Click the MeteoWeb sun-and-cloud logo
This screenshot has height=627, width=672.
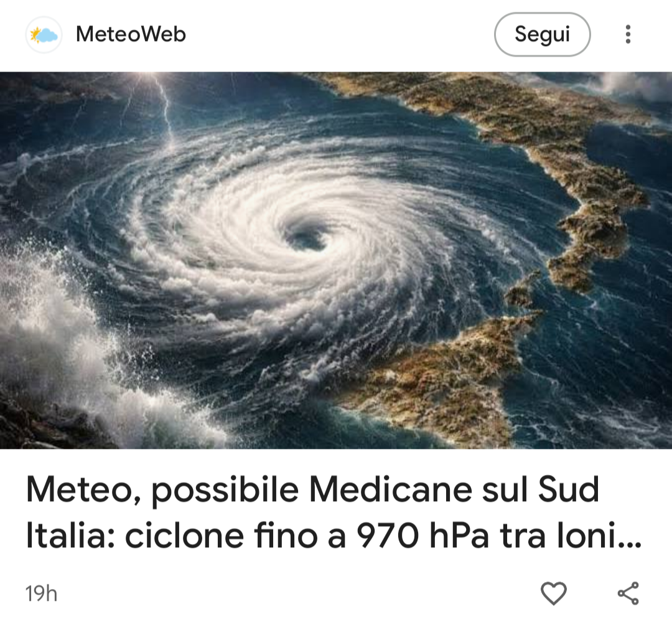(x=44, y=34)
